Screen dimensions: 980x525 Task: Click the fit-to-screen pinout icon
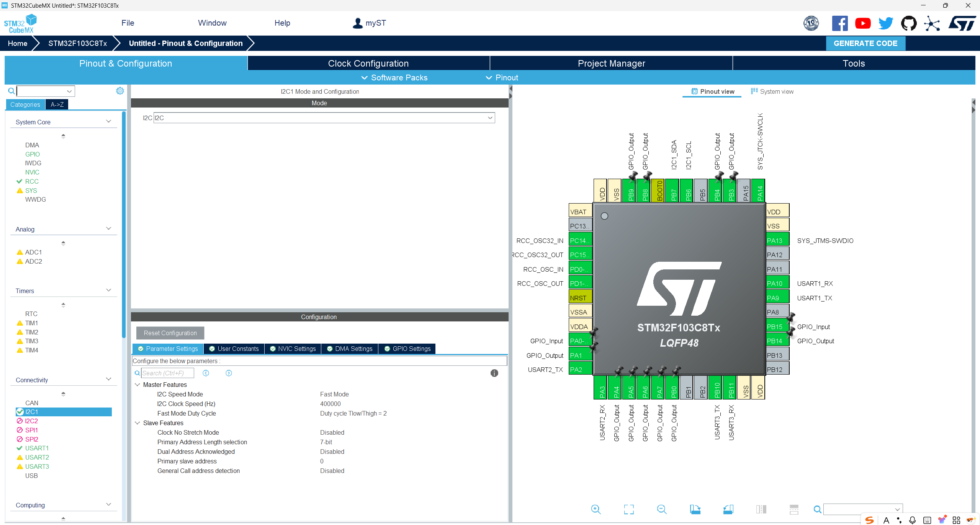pos(628,509)
